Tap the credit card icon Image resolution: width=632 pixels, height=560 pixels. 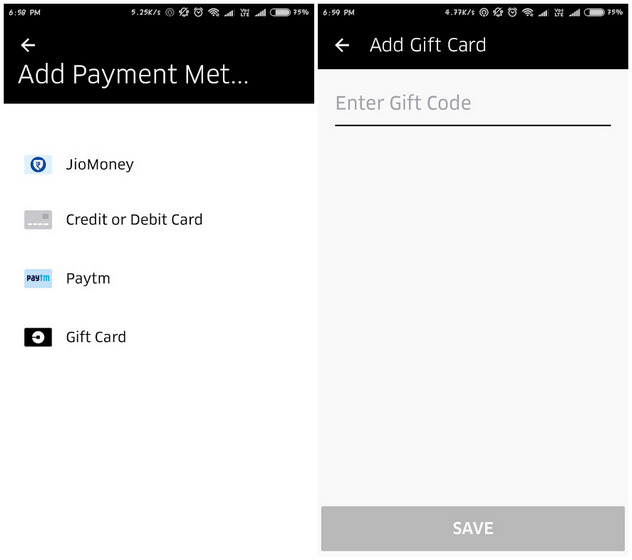point(38,220)
